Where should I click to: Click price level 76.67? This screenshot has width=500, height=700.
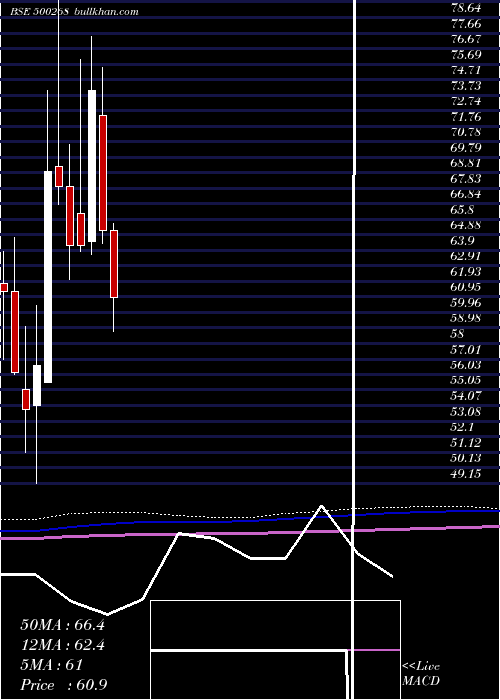[x=466, y=39]
